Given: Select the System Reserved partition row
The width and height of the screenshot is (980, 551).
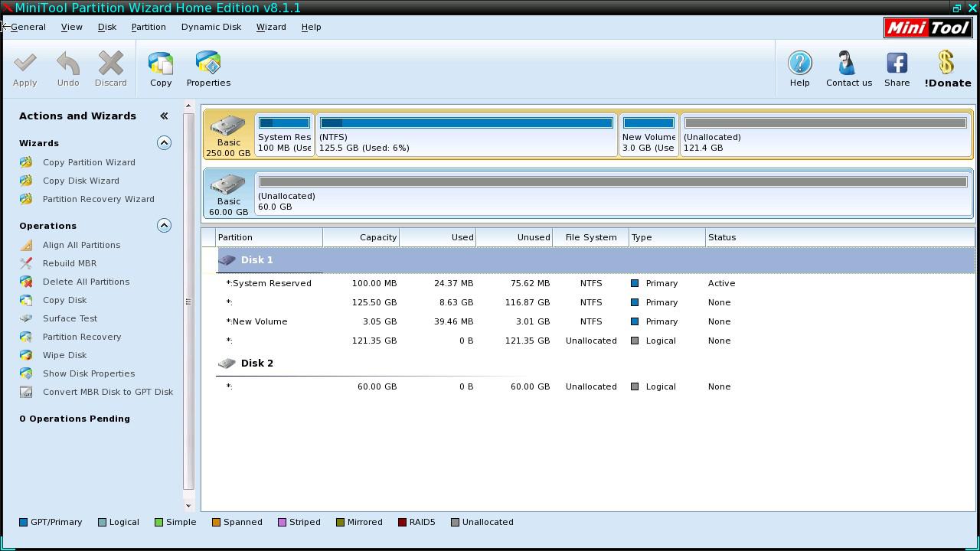Looking at the screenshot, I should click(x=596, y=283).
